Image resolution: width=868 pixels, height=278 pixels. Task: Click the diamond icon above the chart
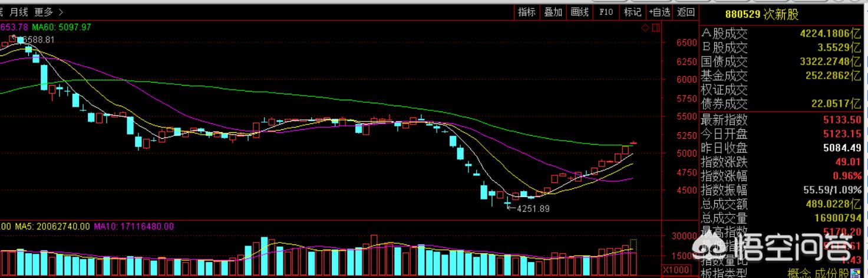point(645,28)
